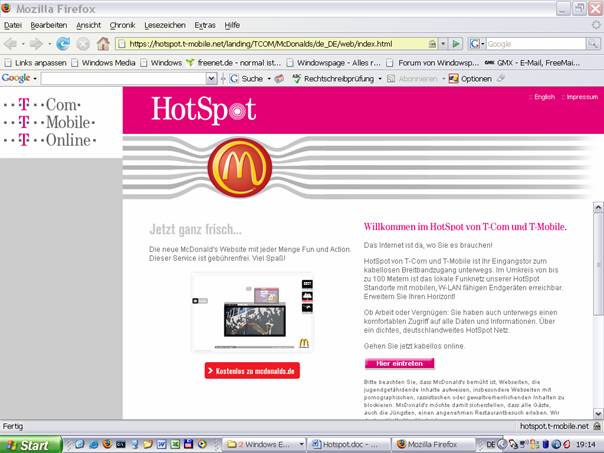Open the Forum von Windowspage bookmark
This screenshot has height=453, width=604.
tap(433, 62)
